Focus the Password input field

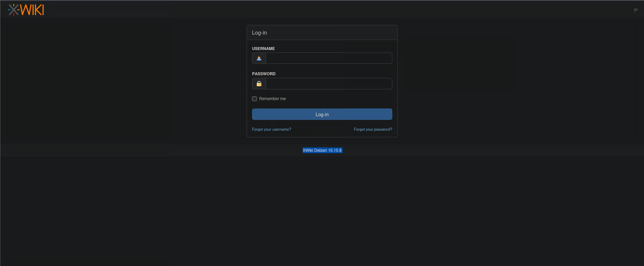coord(329,84)
